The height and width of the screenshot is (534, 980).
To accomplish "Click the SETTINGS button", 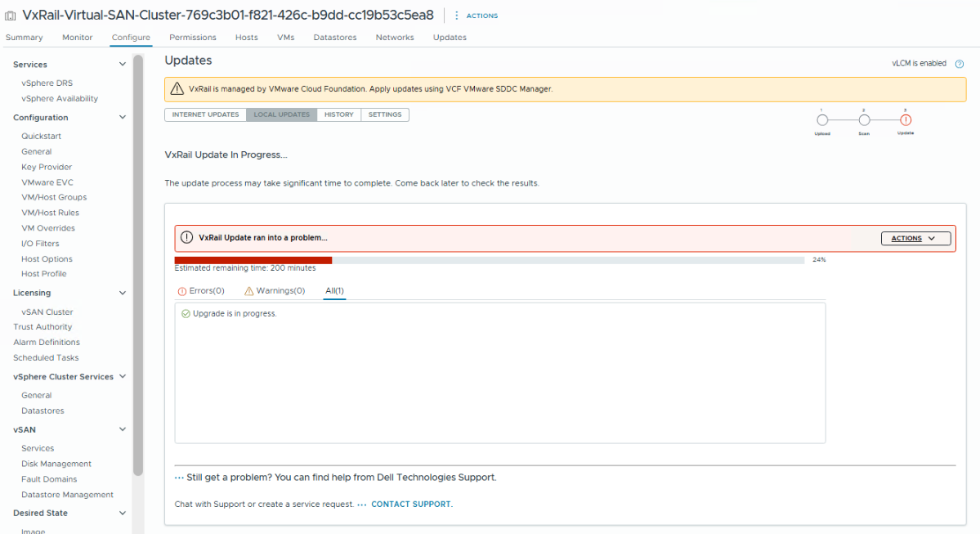I will [x=385, y=114].
